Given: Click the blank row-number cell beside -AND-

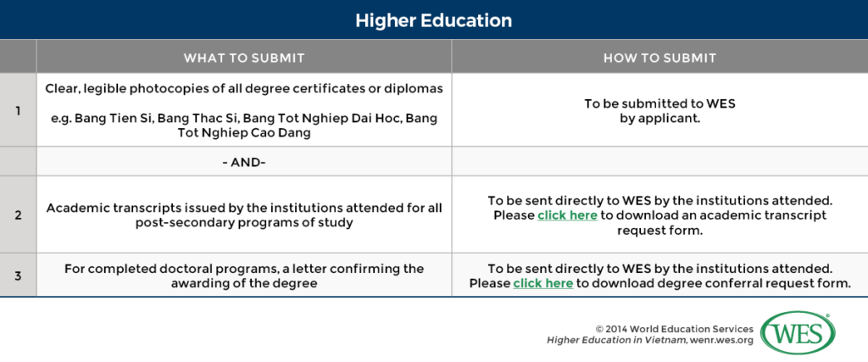Looking at the screenshot, I should [18, 162].
